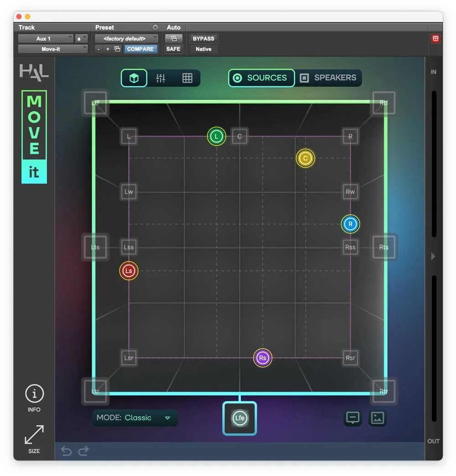Screen dimensions: 456x476
Task: Click the Rsr speaker box
Action: [350, 358]
